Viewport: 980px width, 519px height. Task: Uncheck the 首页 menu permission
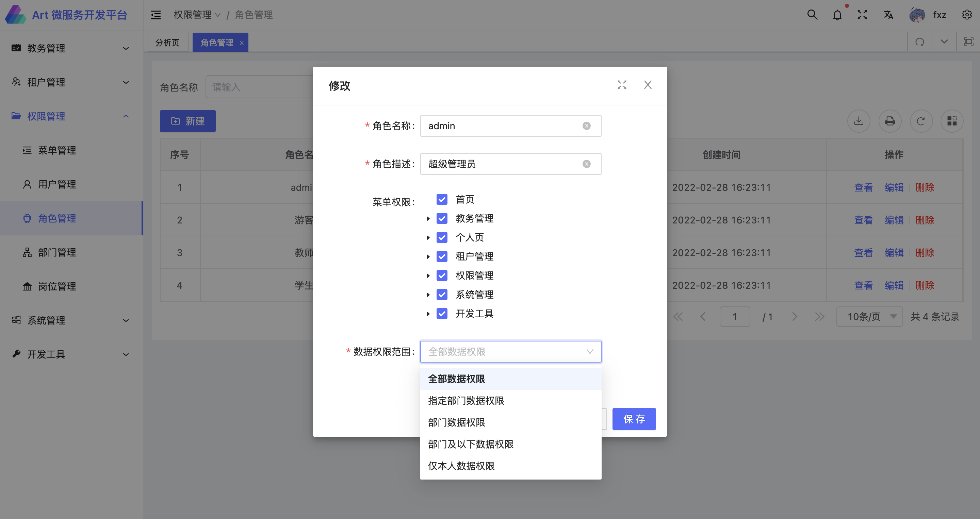pyautogui.click(x=442, y=199)
